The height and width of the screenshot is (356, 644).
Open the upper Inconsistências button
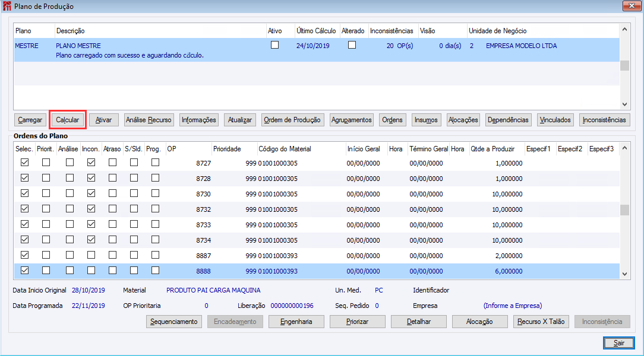click(604, 120)
